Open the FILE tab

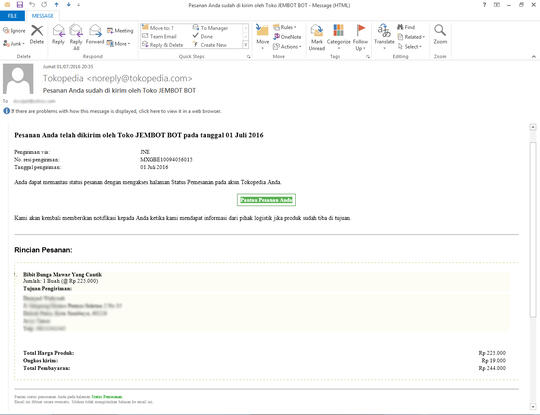click(12, 16)
